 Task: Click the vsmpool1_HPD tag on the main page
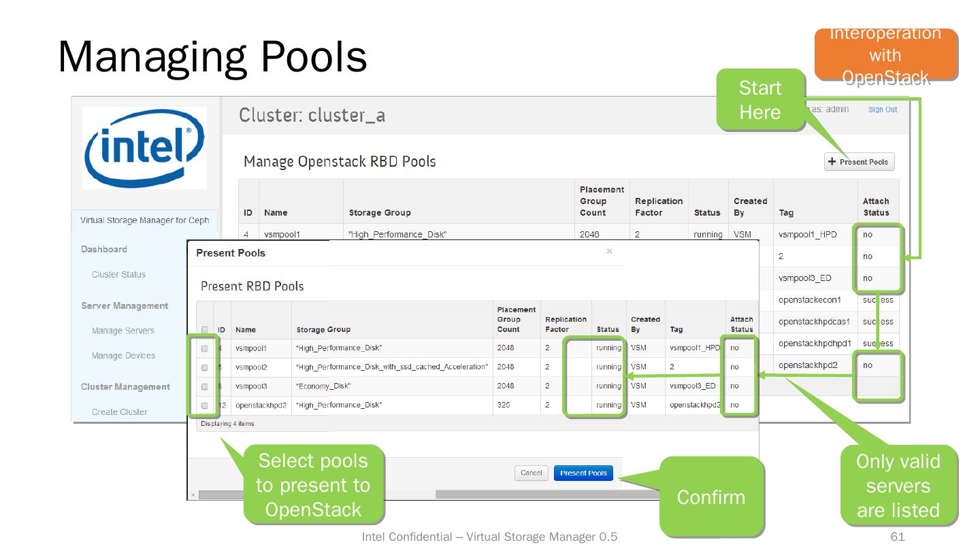point(808,235)
